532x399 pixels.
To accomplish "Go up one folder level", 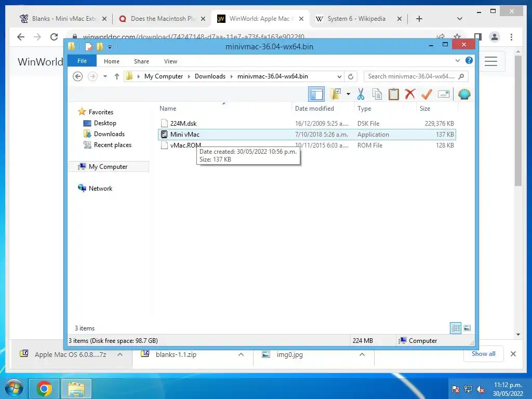I will point(117,76).
